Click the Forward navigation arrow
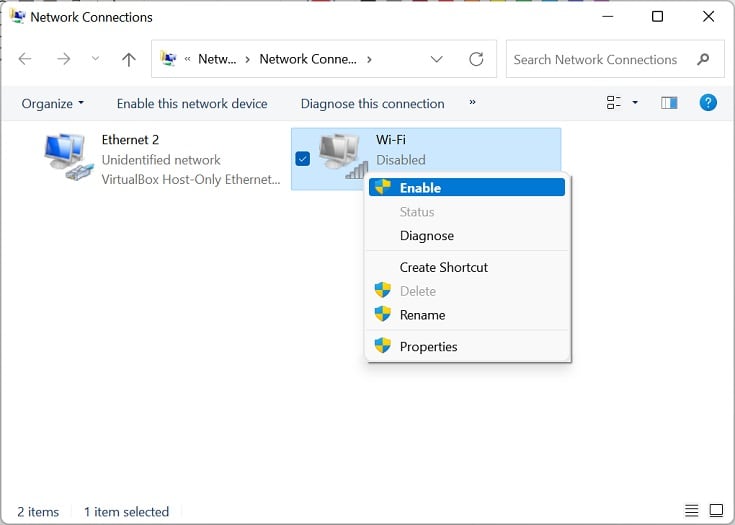Viewport: 735px width, 525px height. [63, 59]
